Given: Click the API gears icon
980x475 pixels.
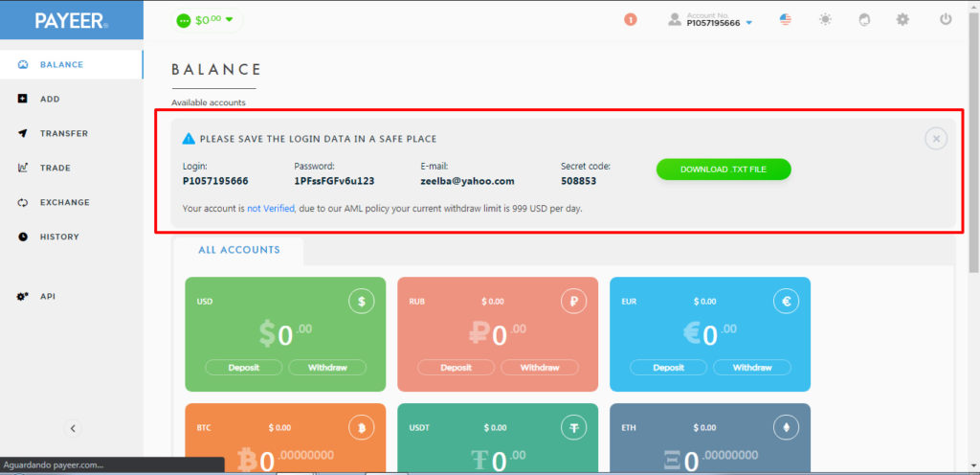Looking at the screenshot, I should point(23,296).
